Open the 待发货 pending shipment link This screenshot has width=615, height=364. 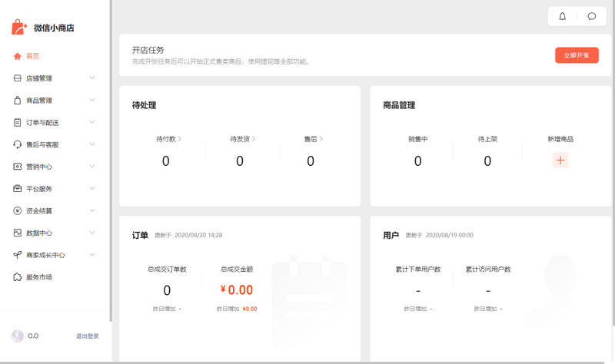(242, 139)
